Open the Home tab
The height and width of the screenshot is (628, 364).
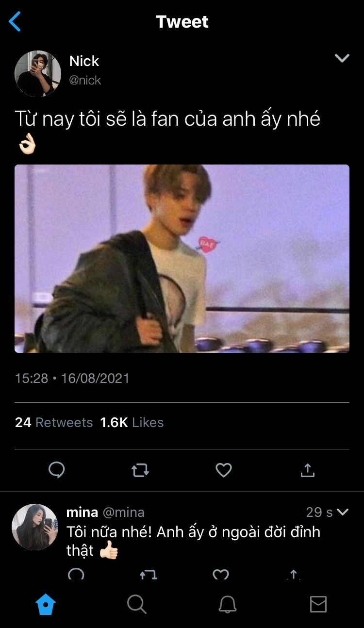click(x=46, y=605)
